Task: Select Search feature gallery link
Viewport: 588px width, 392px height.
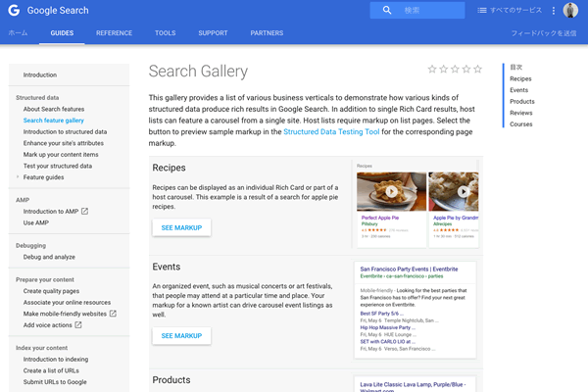Action: tap(54, 121)
